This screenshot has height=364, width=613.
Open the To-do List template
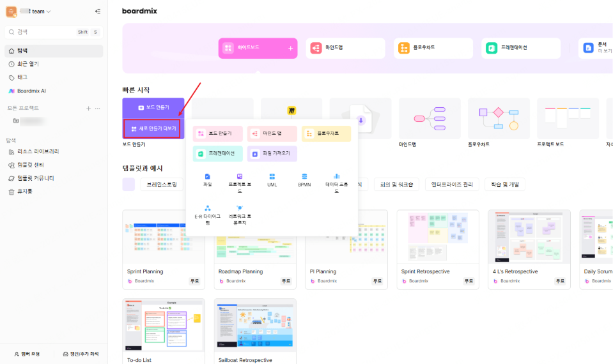(164, 331)
